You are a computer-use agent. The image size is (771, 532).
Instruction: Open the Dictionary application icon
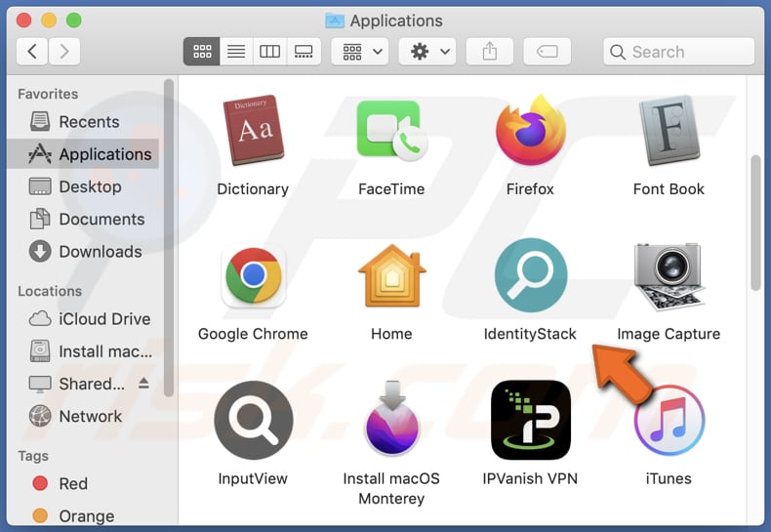pyautogui.click(x=253, y=132)
